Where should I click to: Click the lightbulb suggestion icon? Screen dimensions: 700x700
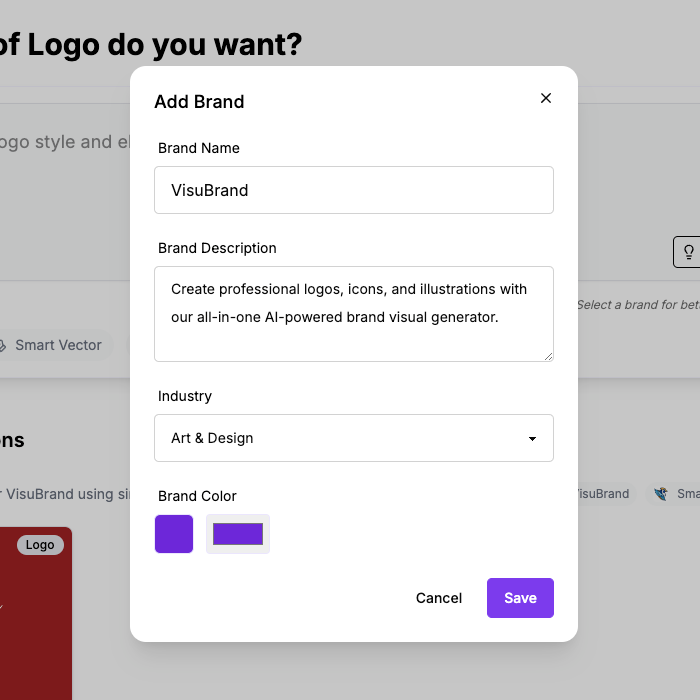click(688, 252)
